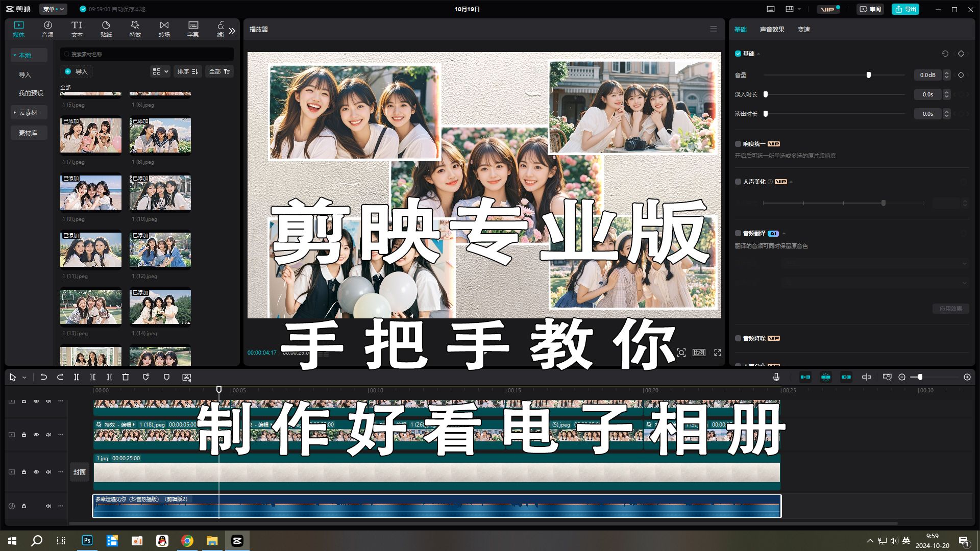980x551 pixels.
Task: Adjust the 音量 volume slider handle
Action: point(869,75)
